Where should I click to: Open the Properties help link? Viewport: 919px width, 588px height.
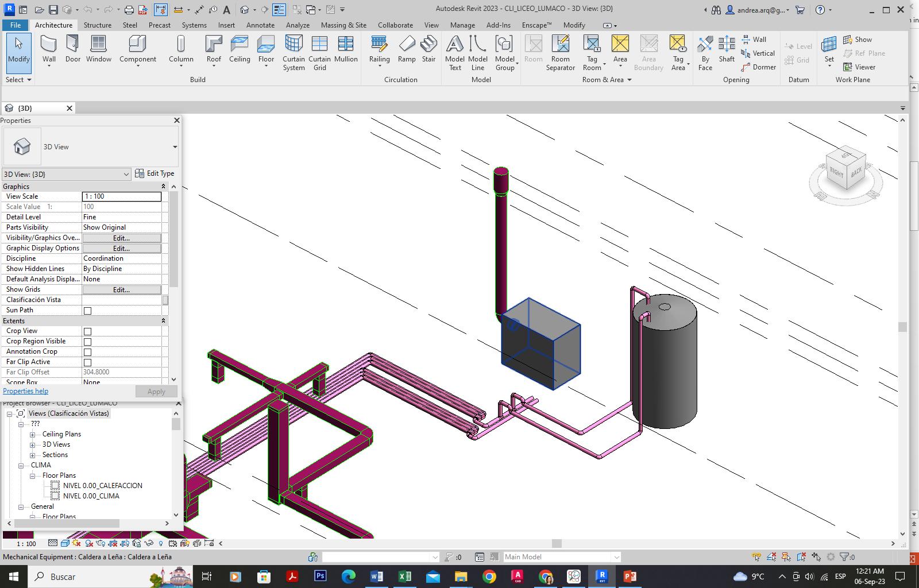pos(26,391)
